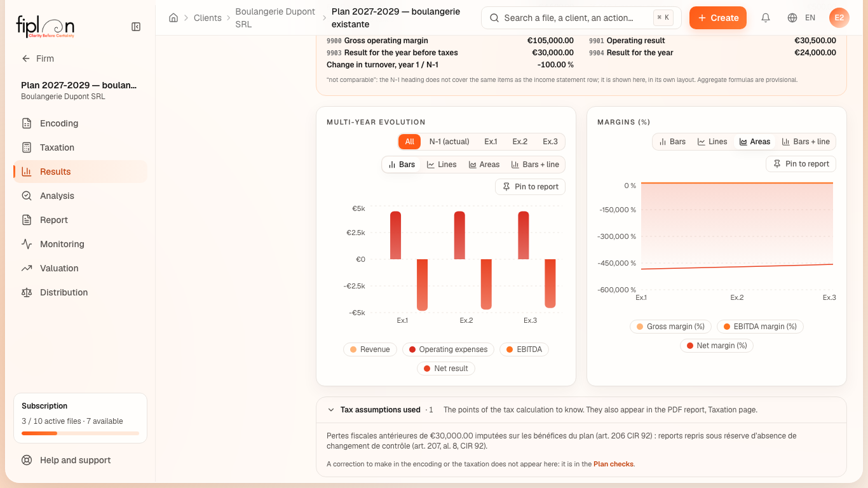Open the Plan checks link

click(x=613, y=464)
